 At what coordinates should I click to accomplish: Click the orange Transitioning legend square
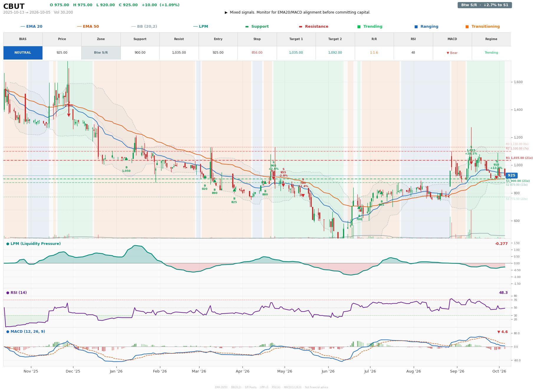coord(467,27)
